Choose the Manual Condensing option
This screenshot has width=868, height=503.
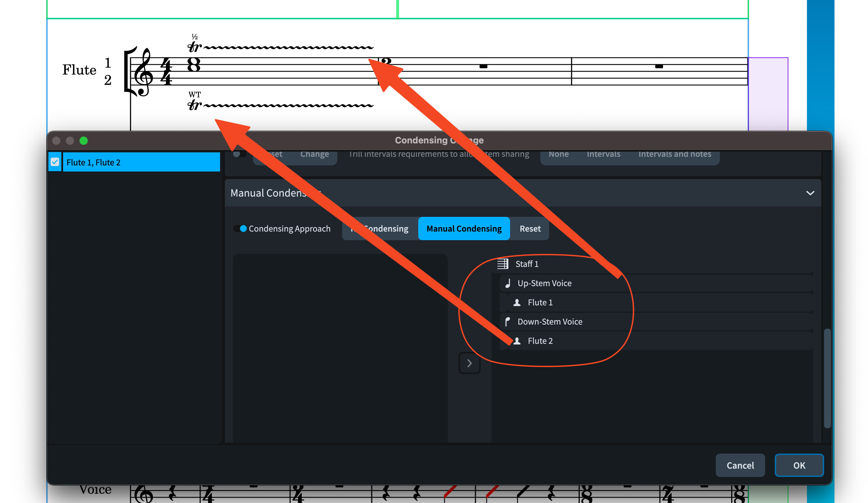click(x=463, y=229)
